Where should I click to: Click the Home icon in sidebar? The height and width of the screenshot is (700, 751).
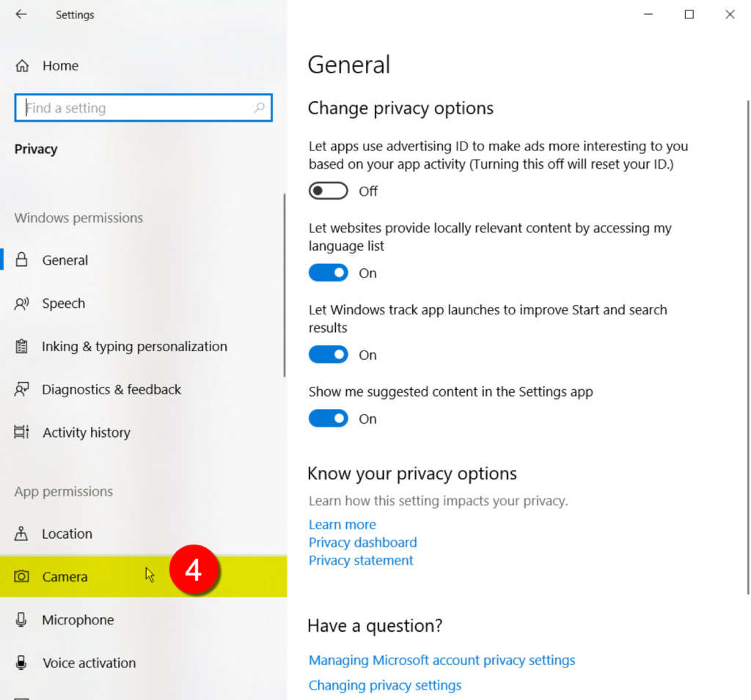22,66
